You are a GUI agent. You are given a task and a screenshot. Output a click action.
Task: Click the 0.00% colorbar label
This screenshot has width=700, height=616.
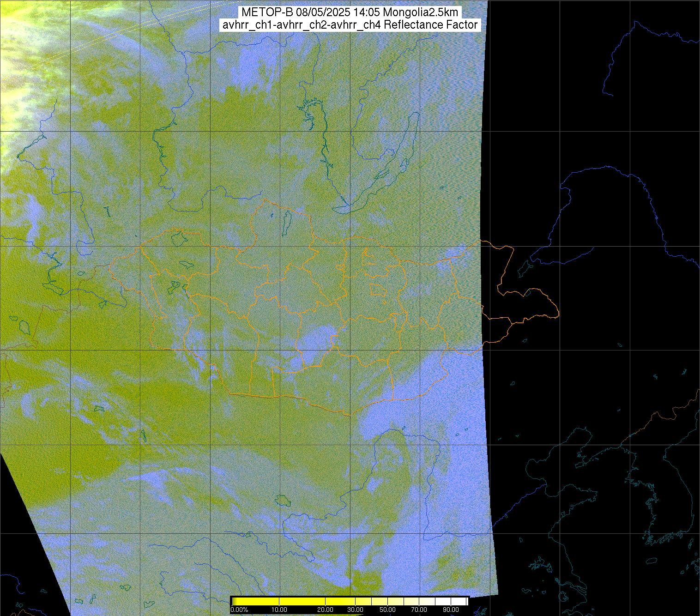[x=239, y=610]
